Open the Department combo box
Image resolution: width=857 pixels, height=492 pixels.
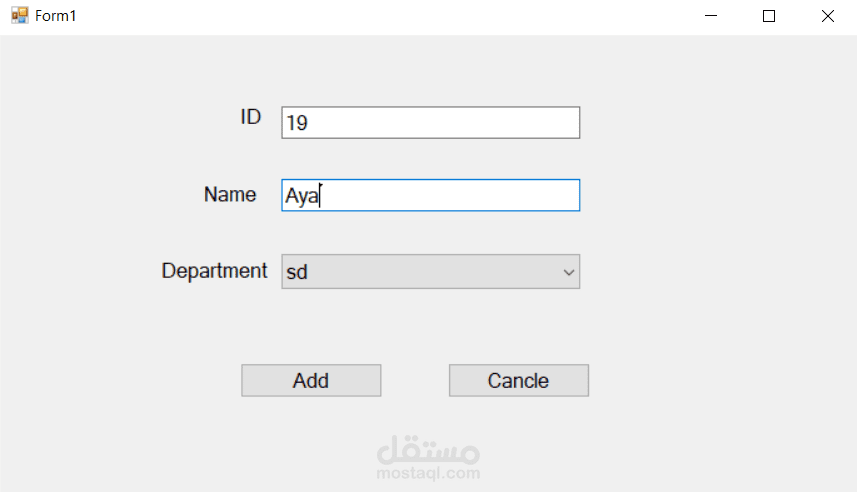tap(430, 271)
